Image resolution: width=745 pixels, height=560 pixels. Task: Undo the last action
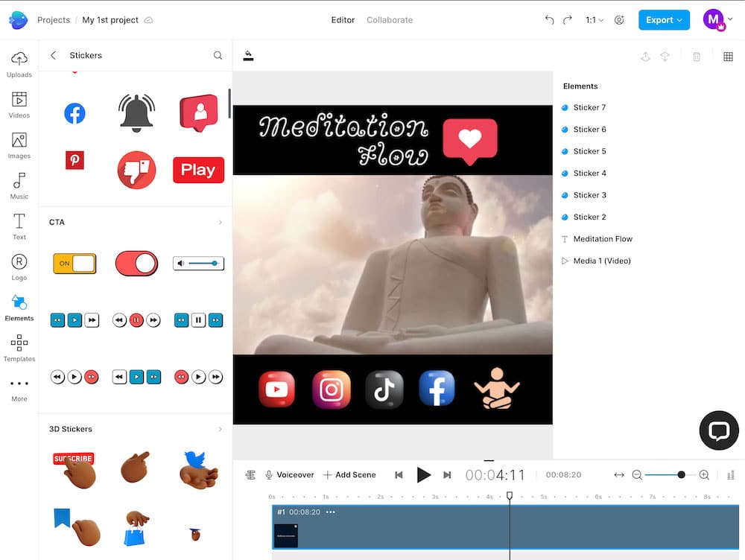click(x=549, y=20)
